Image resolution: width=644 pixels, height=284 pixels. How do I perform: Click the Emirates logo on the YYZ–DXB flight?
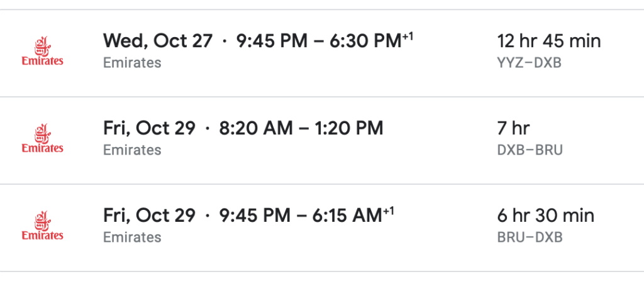click(x=42, y=52)
